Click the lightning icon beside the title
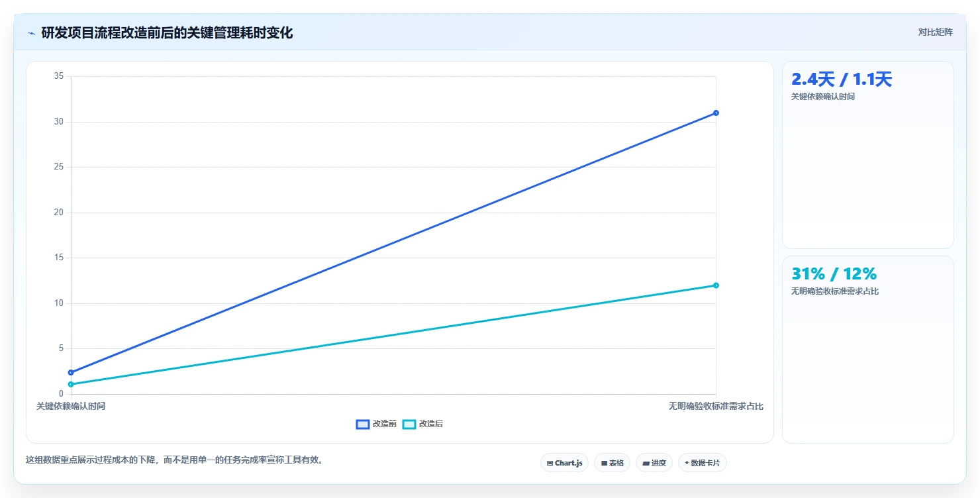Viewport: 980px width, 498px height. pos(31,33)
